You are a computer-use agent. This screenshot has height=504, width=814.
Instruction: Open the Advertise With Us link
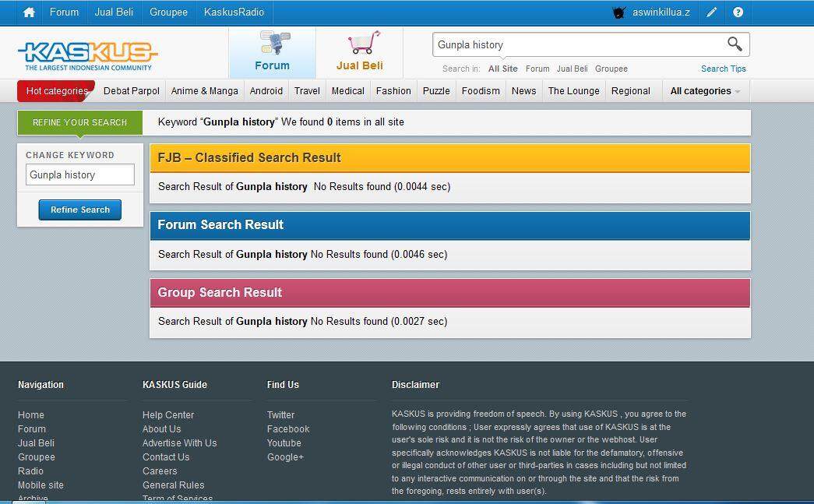pyautogui.click(x=180, y=442)
